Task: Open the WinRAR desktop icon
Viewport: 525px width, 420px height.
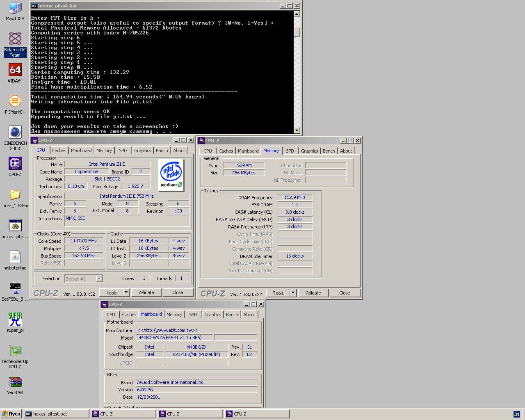Action: pyautogui.click(x=15, y=385)
